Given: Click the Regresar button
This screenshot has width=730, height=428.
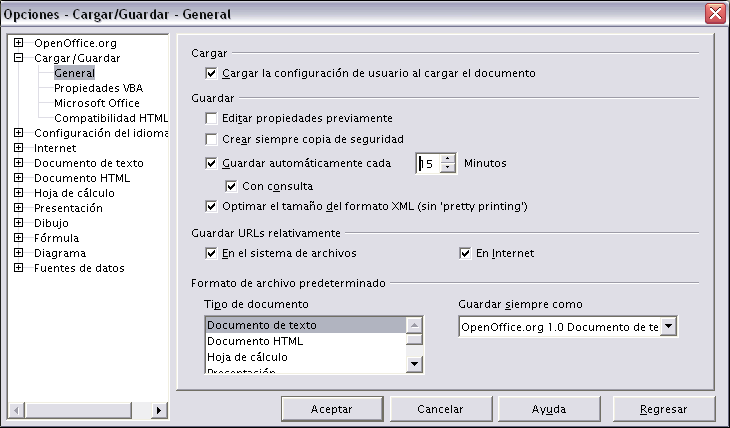Looking at the screenshot, I should 664,409.
